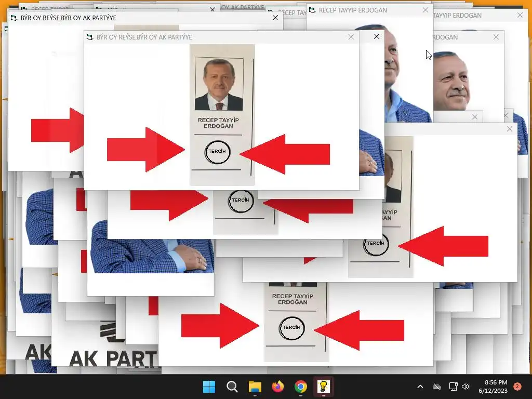Open the volume control tray icon
This screenshot has width=532, height=399.
pos(465,387)
